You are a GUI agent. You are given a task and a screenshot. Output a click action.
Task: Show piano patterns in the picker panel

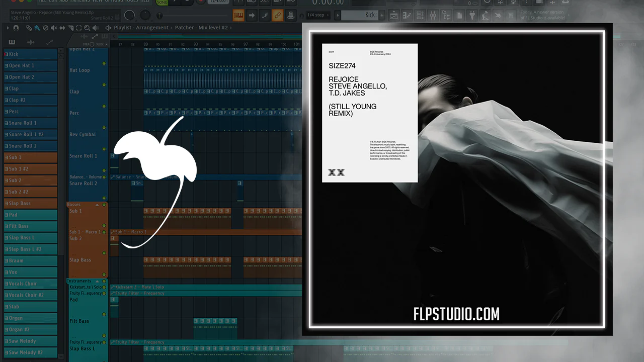[12, 42]
